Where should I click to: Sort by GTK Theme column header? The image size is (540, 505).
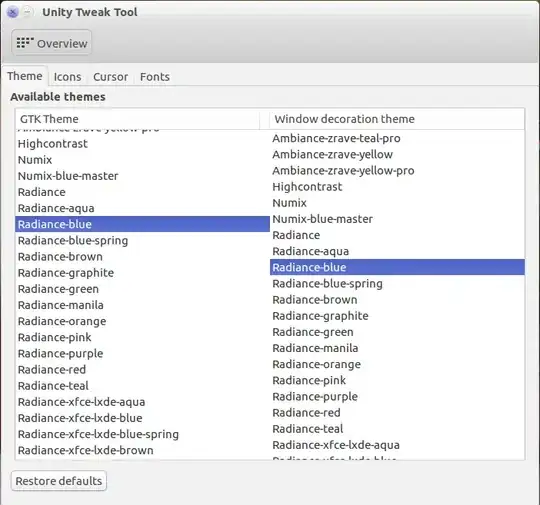138,119
